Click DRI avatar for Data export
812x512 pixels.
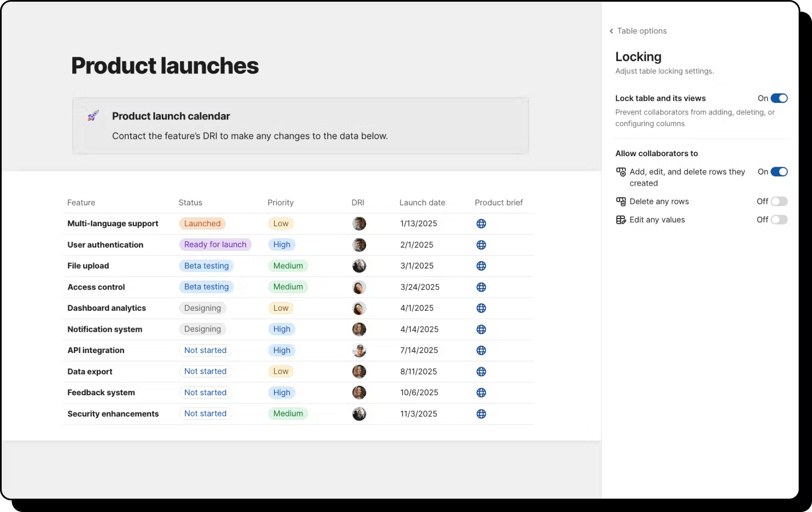pyautogui.click(x=359, y=371)
